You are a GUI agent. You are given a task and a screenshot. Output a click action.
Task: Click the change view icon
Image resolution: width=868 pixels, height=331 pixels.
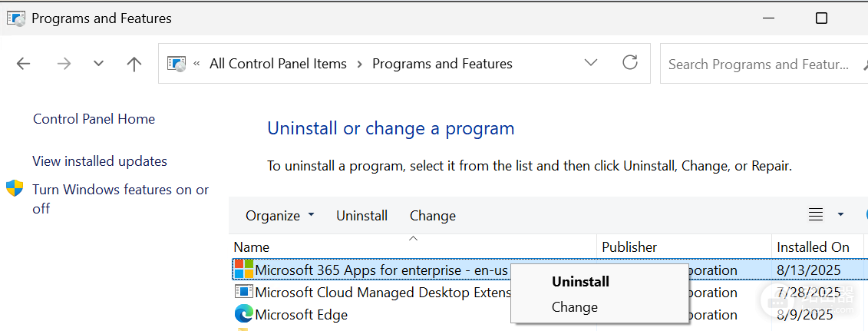pos(816,214)
